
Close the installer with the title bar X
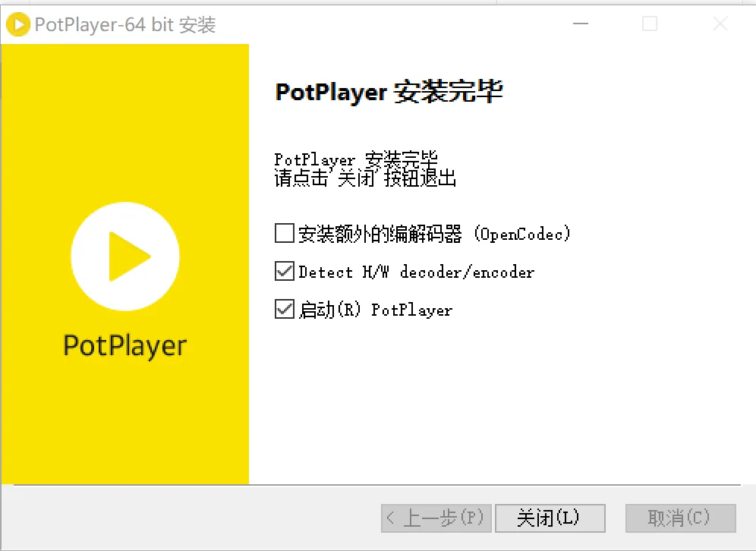[720, 24]
